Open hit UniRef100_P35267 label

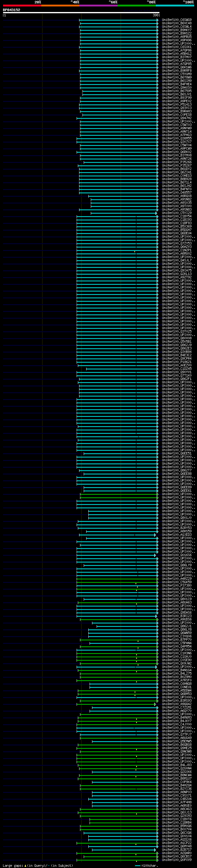coord(177,165)
